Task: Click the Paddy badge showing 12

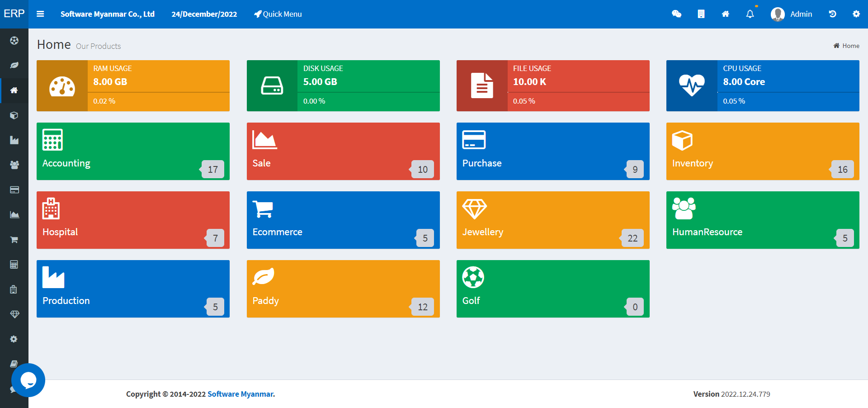Action: 423,307
